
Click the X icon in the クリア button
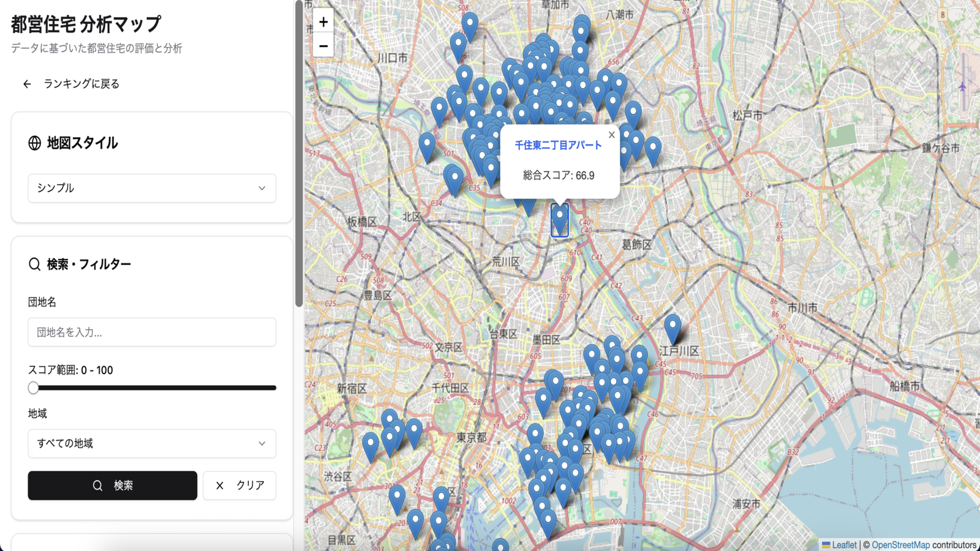click(x=220, y=485)
